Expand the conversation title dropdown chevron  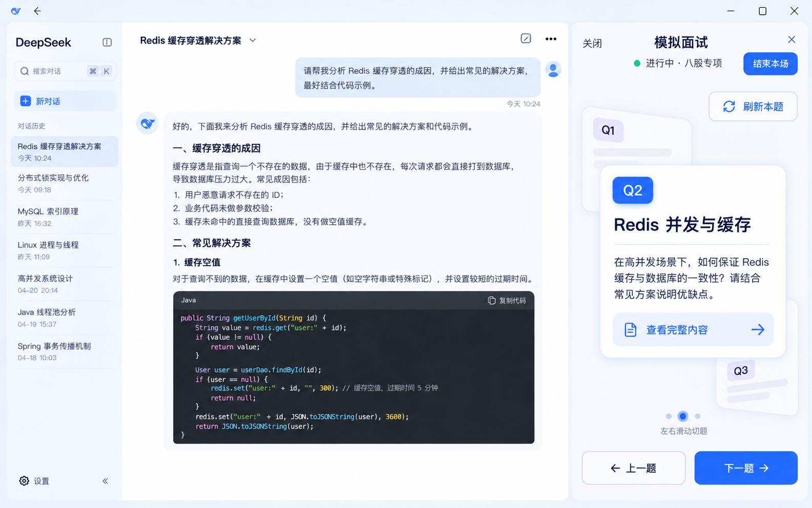pos(253,40)
